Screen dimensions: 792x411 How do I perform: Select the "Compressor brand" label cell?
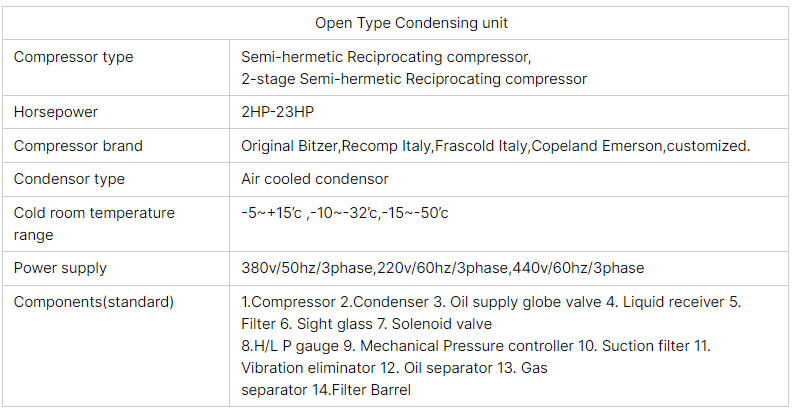point(78,146)
